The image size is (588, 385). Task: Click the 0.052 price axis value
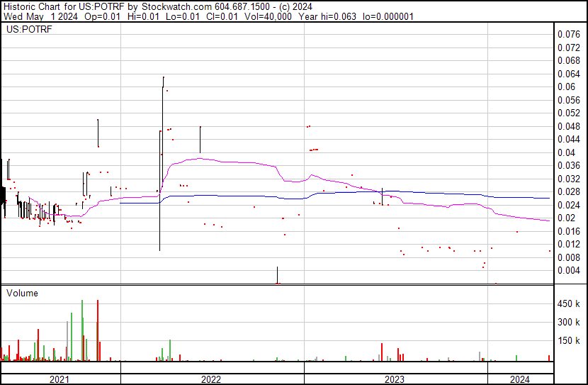click(569, 113)
